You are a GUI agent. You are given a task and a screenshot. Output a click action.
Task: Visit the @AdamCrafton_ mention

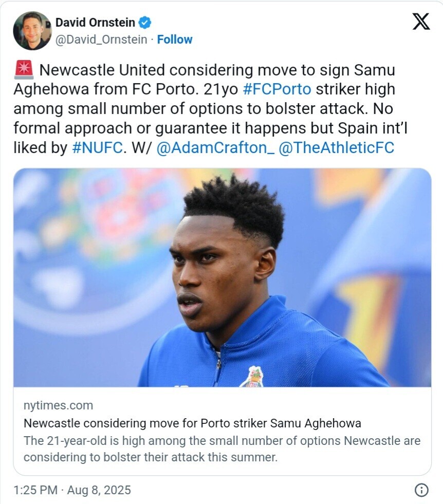pyautogui.click(x=215, y=148)
